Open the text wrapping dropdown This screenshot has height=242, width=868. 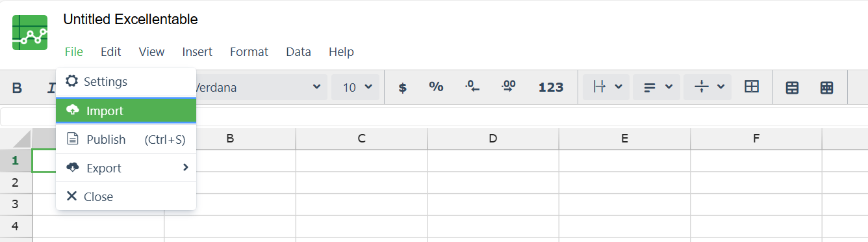pos(606,87)
